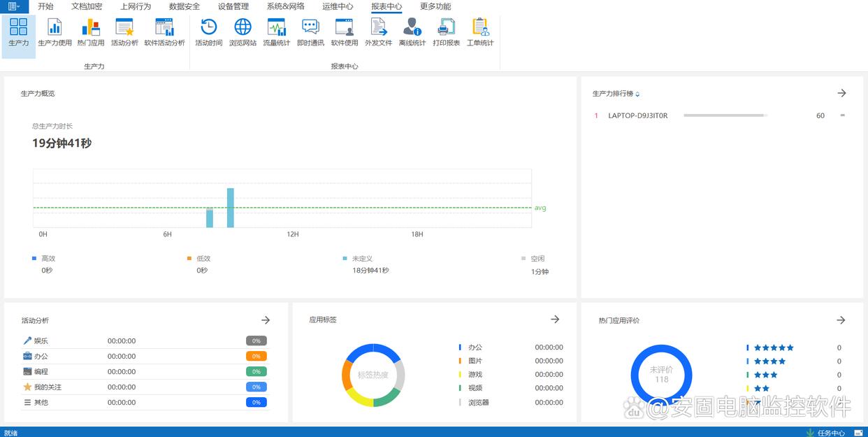
Task: Switch to the 数据安全 tab
Action: 185,6
